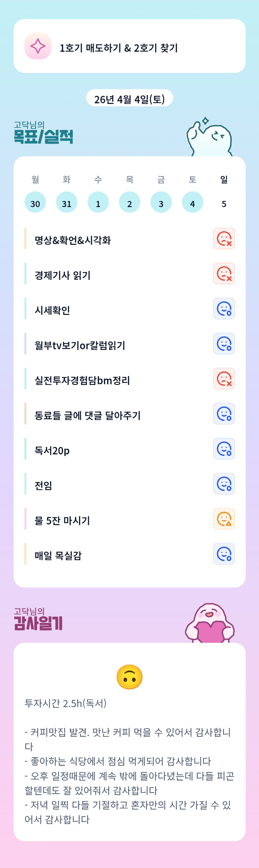Toggle the 전입 goal status icon
Viewport: 259px width, 868px height.
(224, 484)
